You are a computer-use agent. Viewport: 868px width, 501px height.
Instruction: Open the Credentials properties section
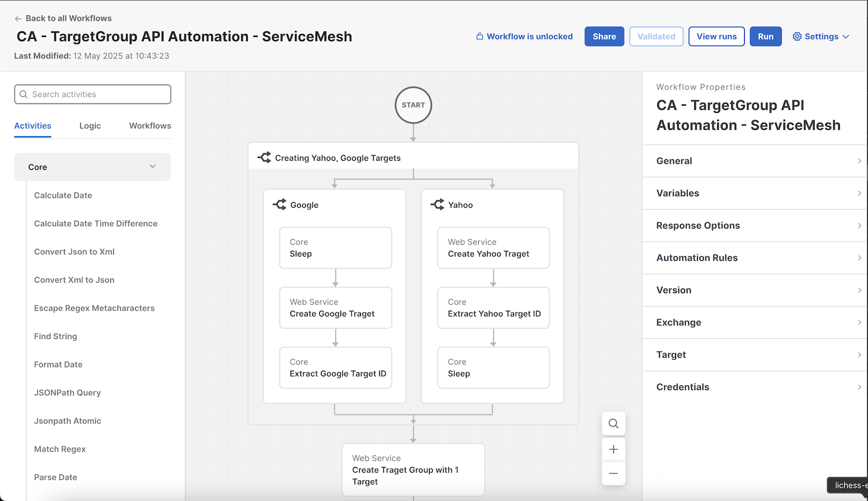click(755, 387)
